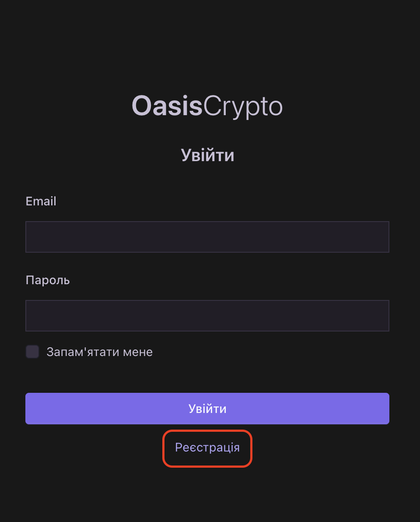Image resolution: width=420 pixels, height=522 pixels.
Task: Tick the Запам'ятати мене checkbox
Action: [32, 352]
